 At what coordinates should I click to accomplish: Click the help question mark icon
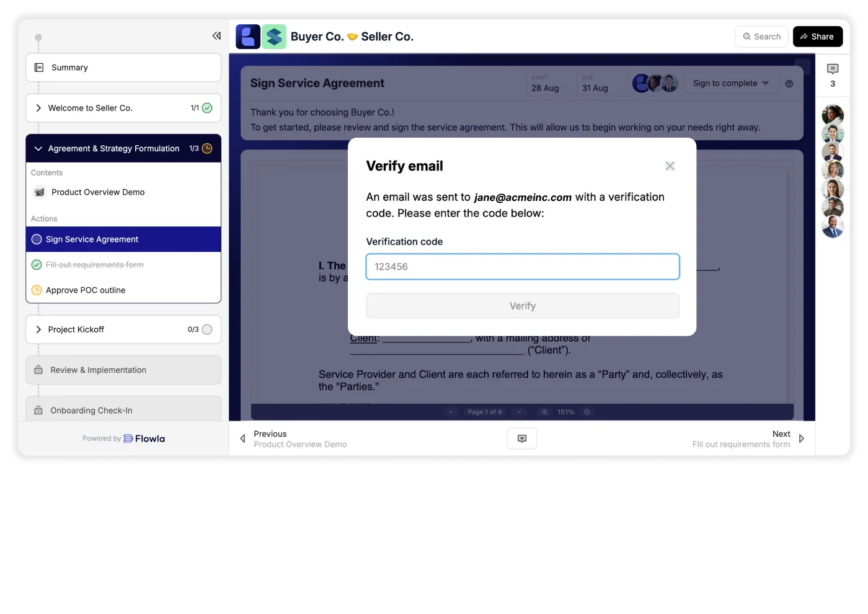(789, 84)
